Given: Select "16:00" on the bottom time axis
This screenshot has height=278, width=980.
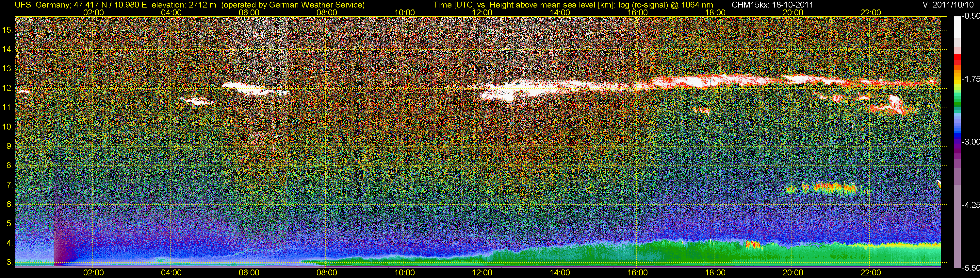Looking at the screenshot, I should [638, 273].
